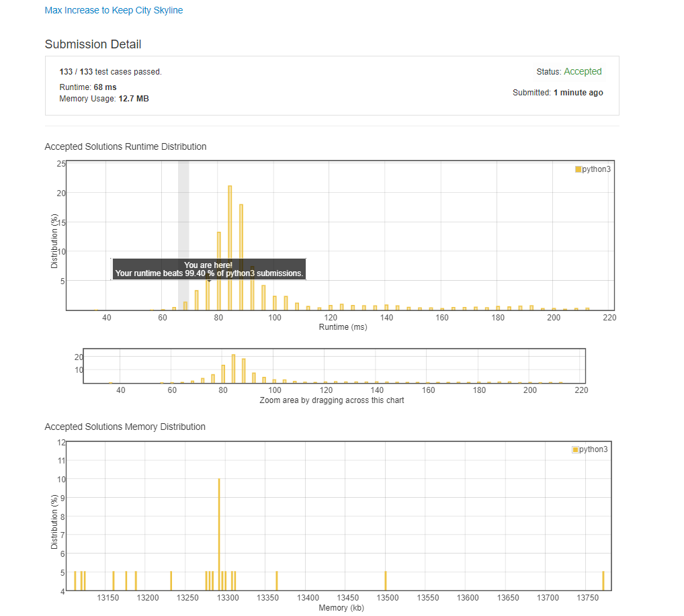Click the runtime bar near 88 ms
The height and width of the screenshot is (616, 684).
click(x=241, y=257)
